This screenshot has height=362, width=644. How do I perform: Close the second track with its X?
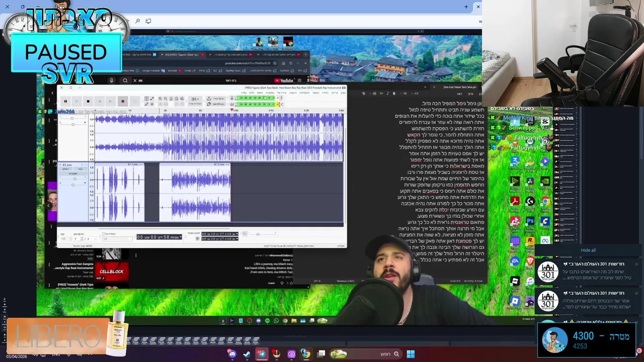tap(60, 165)
